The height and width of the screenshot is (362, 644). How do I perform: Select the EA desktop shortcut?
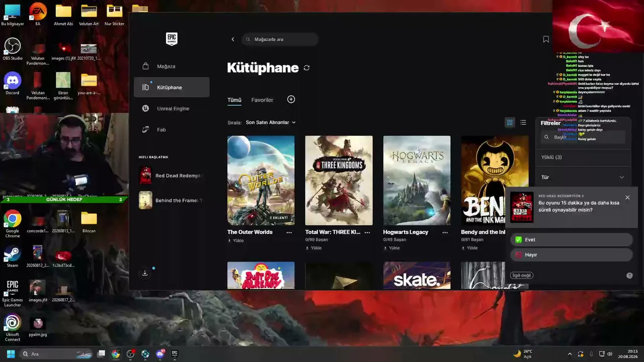(x=38, y=15)
